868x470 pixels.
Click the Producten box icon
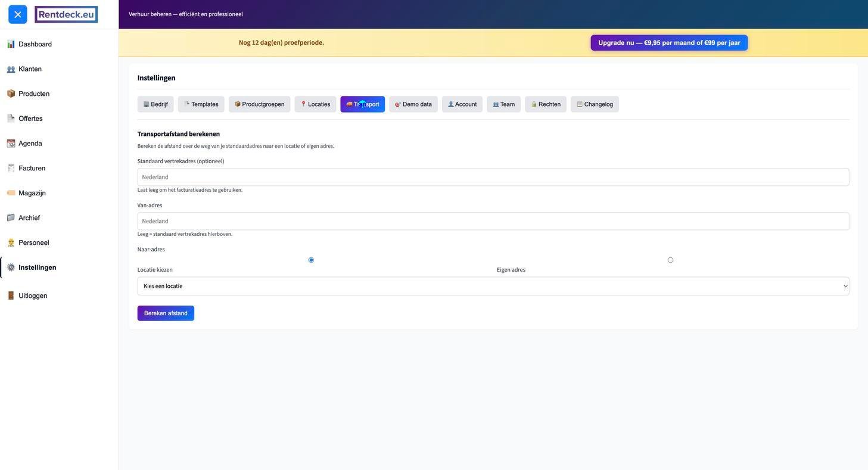[11, 94]
